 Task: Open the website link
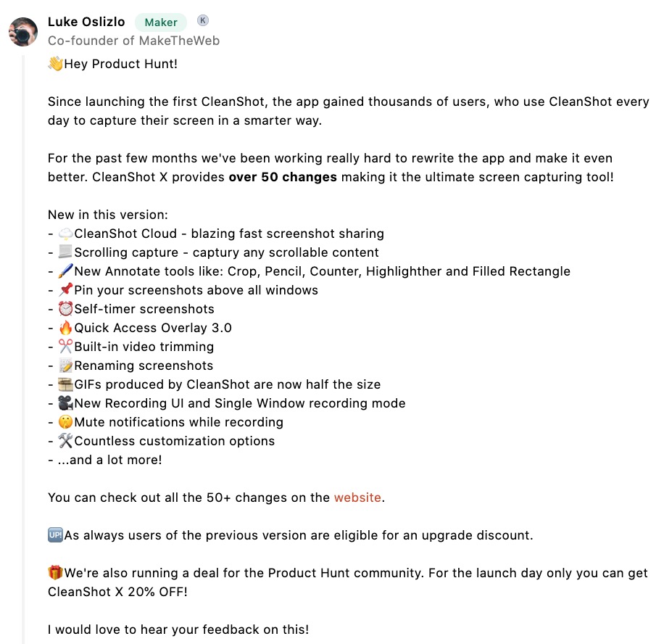pyautogui.click(x=357, y=498)
